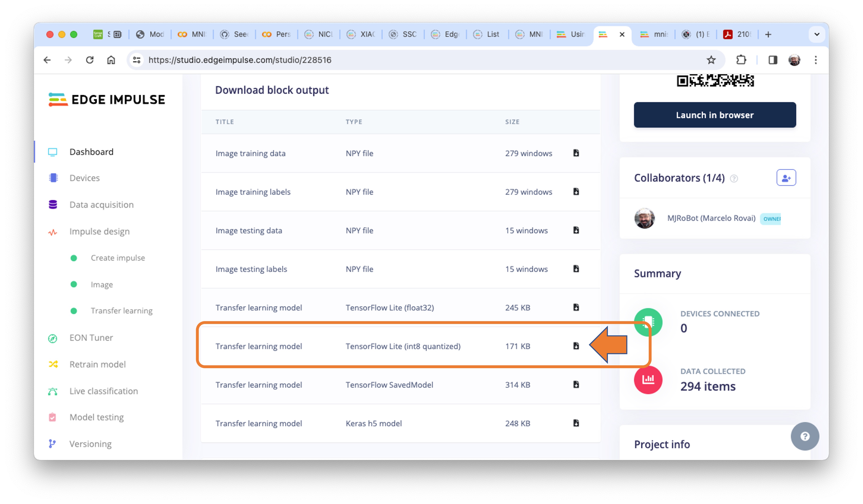The width and height of the screenshot is (863, 504).
Task: Click the Edge Impulse logo
Action: [107, 100]
